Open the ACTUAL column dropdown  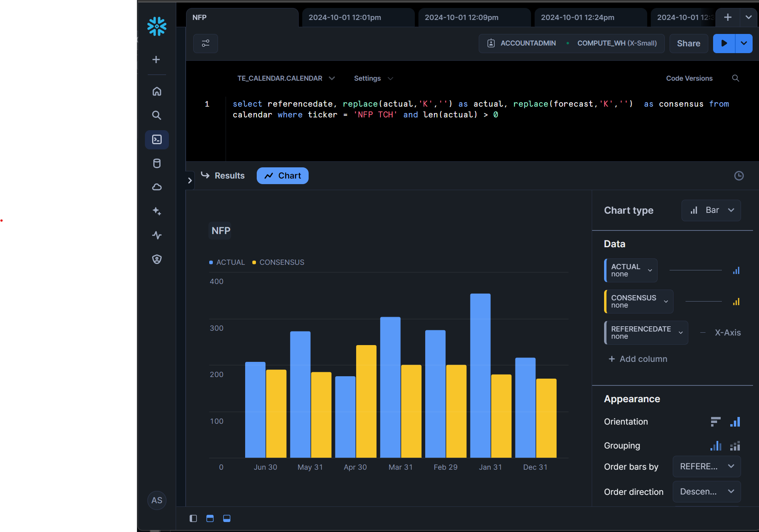tap(631, 270)
